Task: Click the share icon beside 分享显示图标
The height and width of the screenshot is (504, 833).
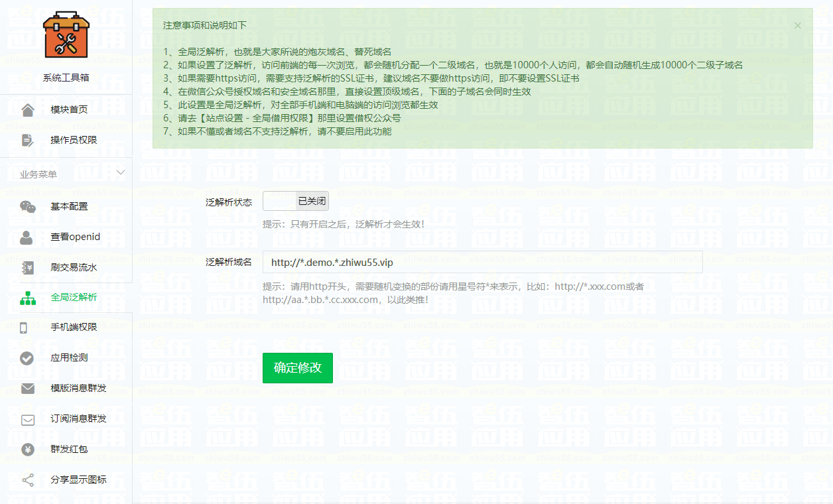Action: coord(28,479)
